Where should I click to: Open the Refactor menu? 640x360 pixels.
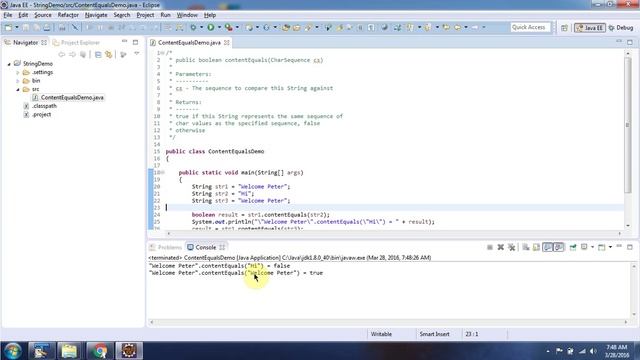click(x=68, y=15)
